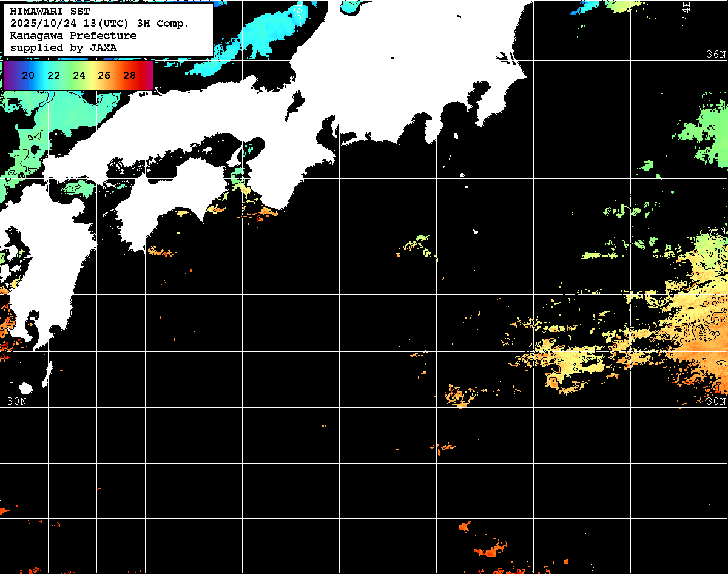Image resolution: width=728 pixels, height=574 pixels.
Task: Pick the 22 degree mark on color scale
Action: [53, 76]
